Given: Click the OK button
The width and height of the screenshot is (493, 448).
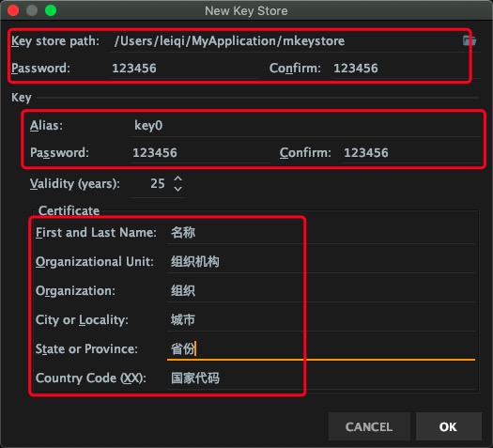Looking at the screenshot, I should 449,426.
